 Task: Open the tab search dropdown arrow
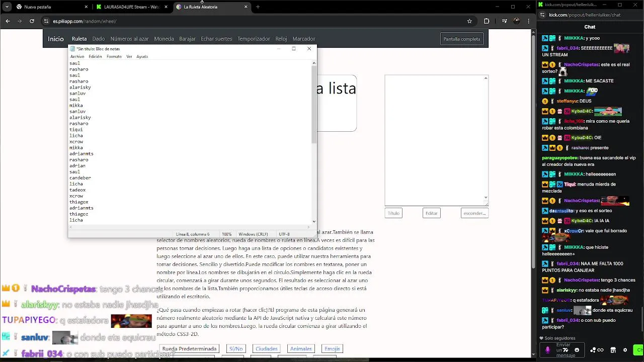tap(7, 7)
